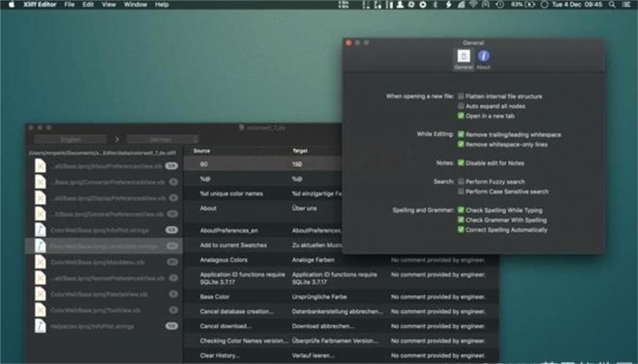Open the English source language selector
This screenshot has width=638, height=364.
pos(71,139)
